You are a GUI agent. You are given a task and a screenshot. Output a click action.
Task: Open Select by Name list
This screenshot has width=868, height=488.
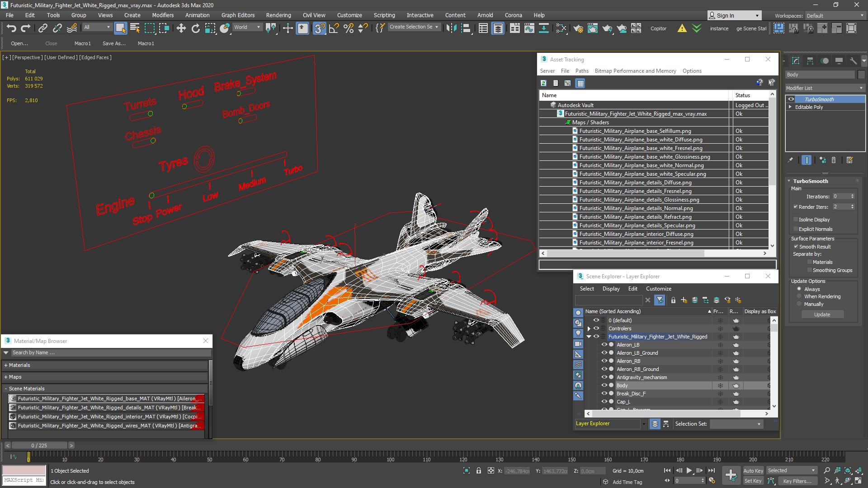pyautogui.click(x=135, y=28)
